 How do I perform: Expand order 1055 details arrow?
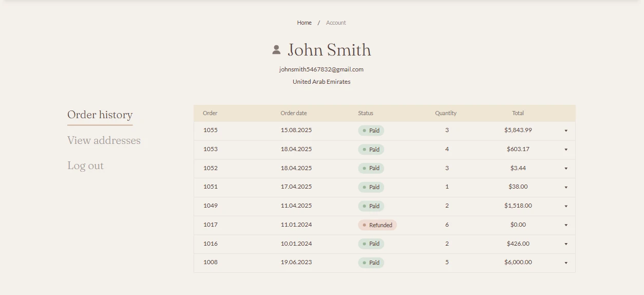pos(566,131)
